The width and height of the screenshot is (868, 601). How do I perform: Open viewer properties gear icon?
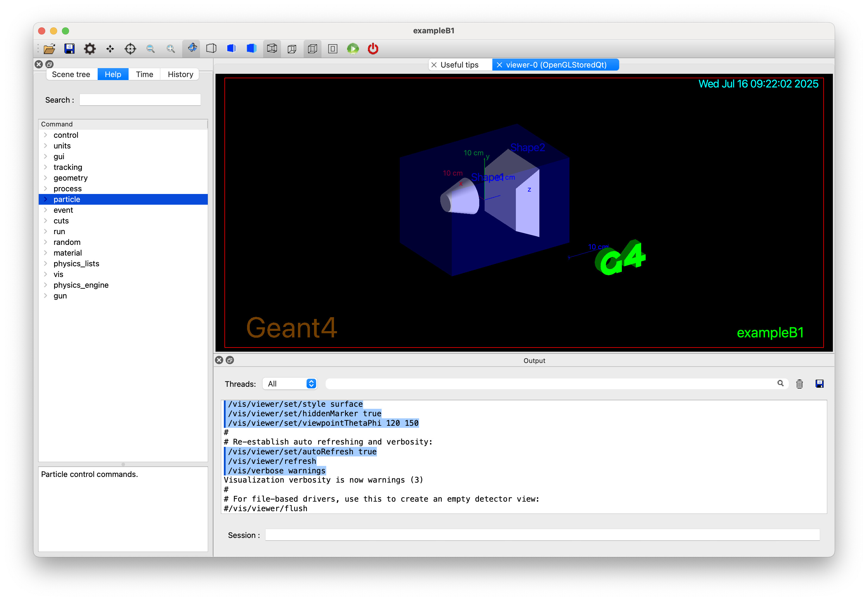pyautogui.click(x=90, y=48)
